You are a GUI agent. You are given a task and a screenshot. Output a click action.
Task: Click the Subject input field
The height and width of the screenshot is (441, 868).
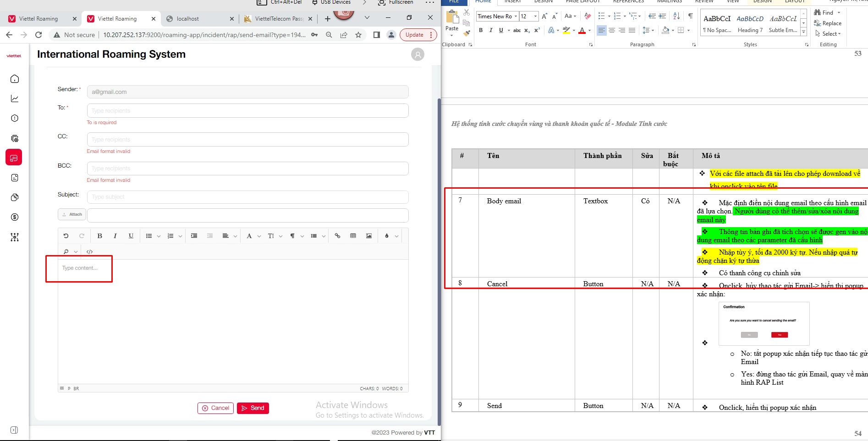pos(247,197)
